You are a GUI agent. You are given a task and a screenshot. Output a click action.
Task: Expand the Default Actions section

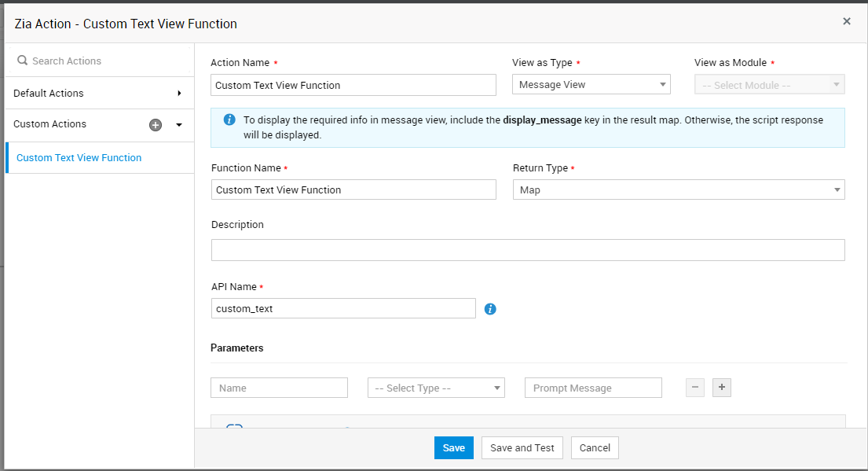179,93
